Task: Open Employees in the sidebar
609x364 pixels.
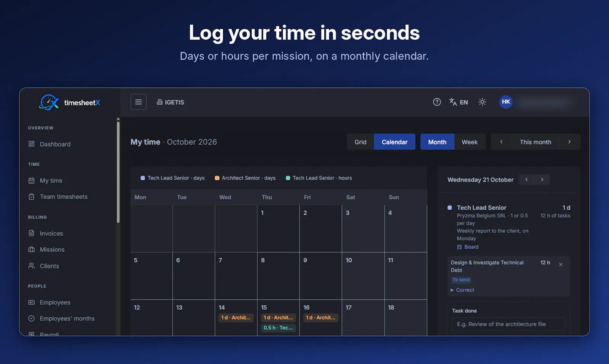Action: point(49,302)
